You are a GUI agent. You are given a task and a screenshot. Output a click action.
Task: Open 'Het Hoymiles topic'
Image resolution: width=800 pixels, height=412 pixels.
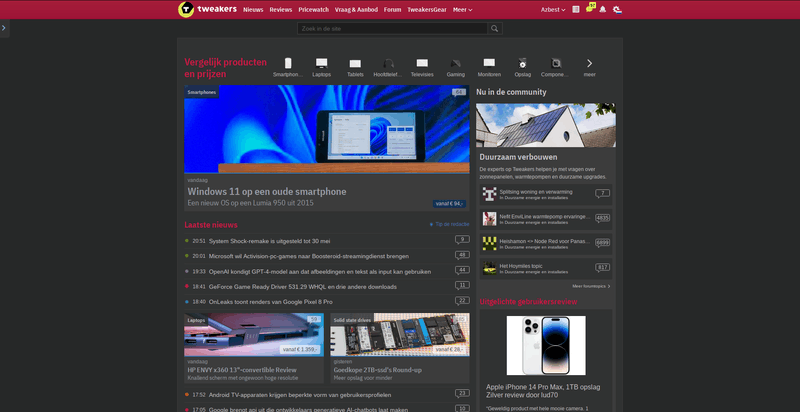[521, 266]
